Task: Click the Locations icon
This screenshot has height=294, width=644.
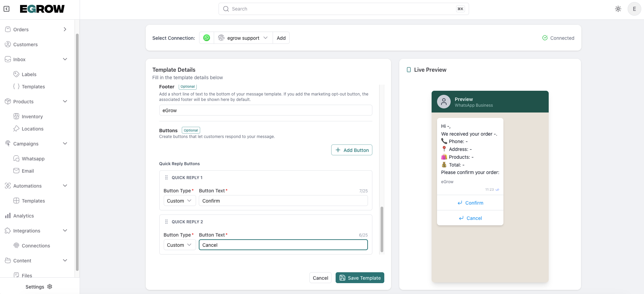Action: tap(16, 128)
